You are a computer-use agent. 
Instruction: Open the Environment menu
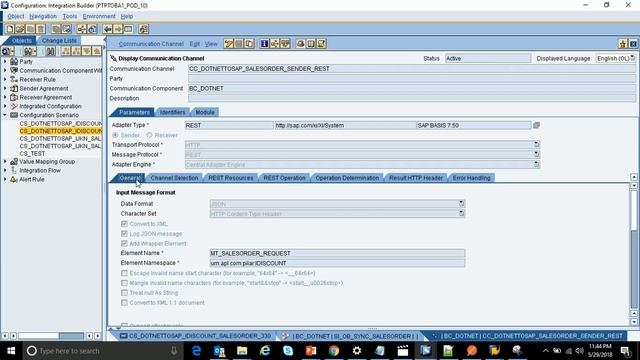coord(99,16)
